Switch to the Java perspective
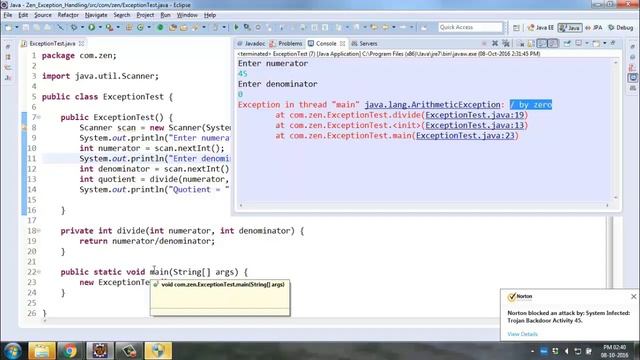Screen dimensions: 640x360 click(570, 28)
